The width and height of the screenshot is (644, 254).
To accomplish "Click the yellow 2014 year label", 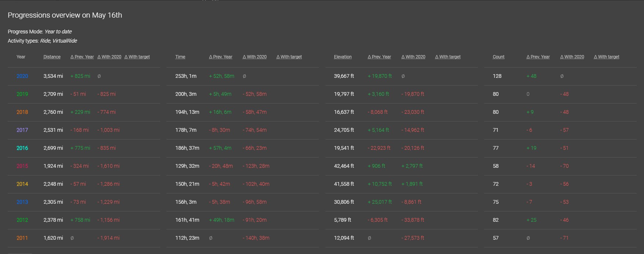I will tap(22, 184).
